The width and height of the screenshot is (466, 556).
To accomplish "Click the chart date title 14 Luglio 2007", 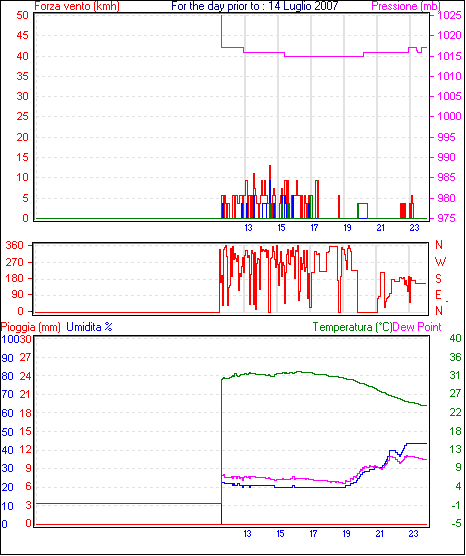I will [303, 6].
